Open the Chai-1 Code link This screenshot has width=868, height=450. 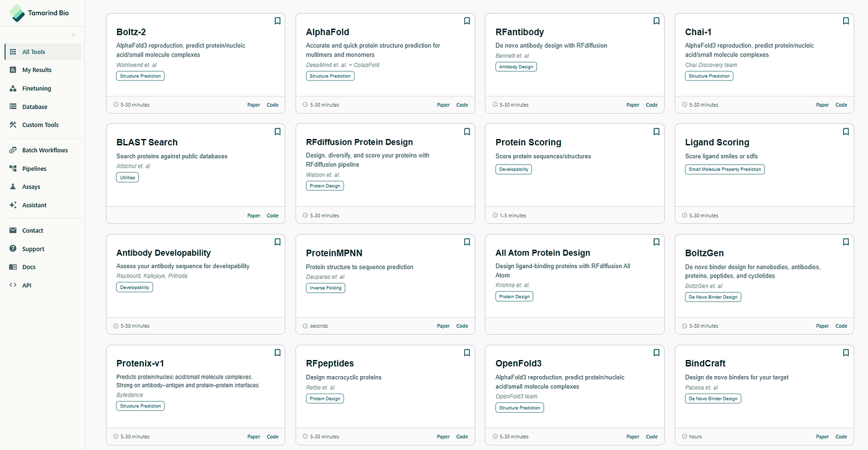pyautogui.click(x=841, y=105)
